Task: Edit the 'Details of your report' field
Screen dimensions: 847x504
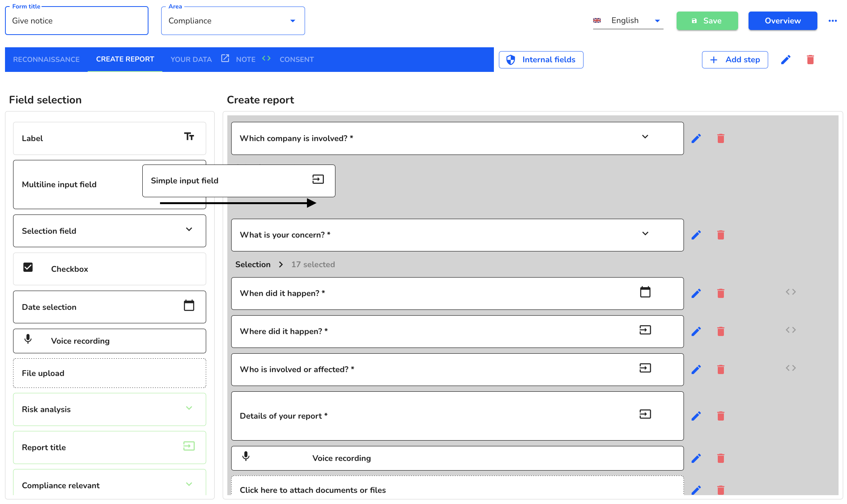Action: (x=696, y=416)
